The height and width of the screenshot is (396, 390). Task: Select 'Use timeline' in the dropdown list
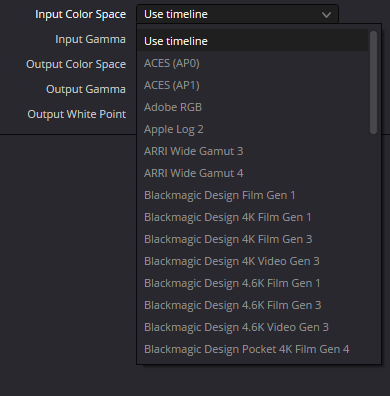click(x=252, y=41)
